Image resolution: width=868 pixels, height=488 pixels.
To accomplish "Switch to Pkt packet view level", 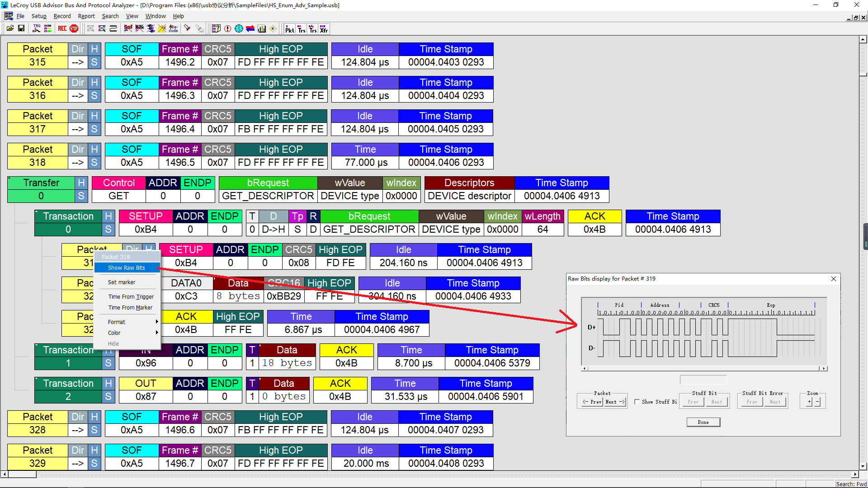I will [x=290, y=29].
